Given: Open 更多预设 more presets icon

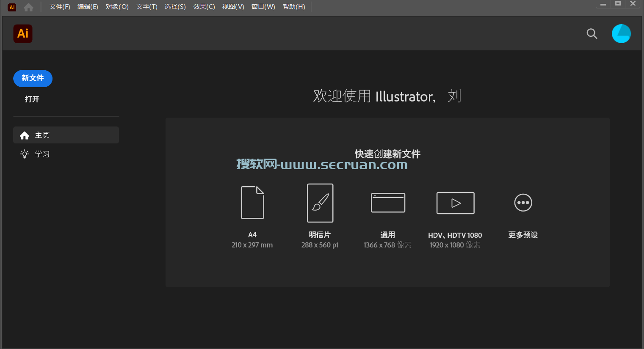Looking at the screenshot, I should coord(523,203).
